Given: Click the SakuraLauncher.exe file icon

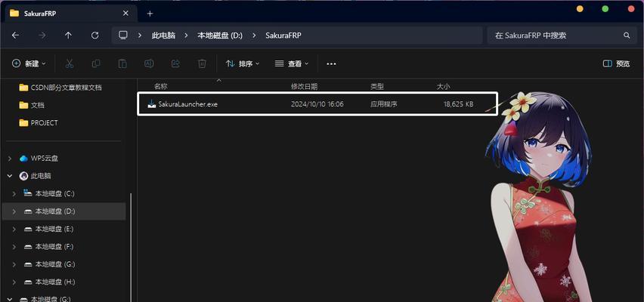Looking at the screenshot, I should pyautogui.click(x=152, y=104).
